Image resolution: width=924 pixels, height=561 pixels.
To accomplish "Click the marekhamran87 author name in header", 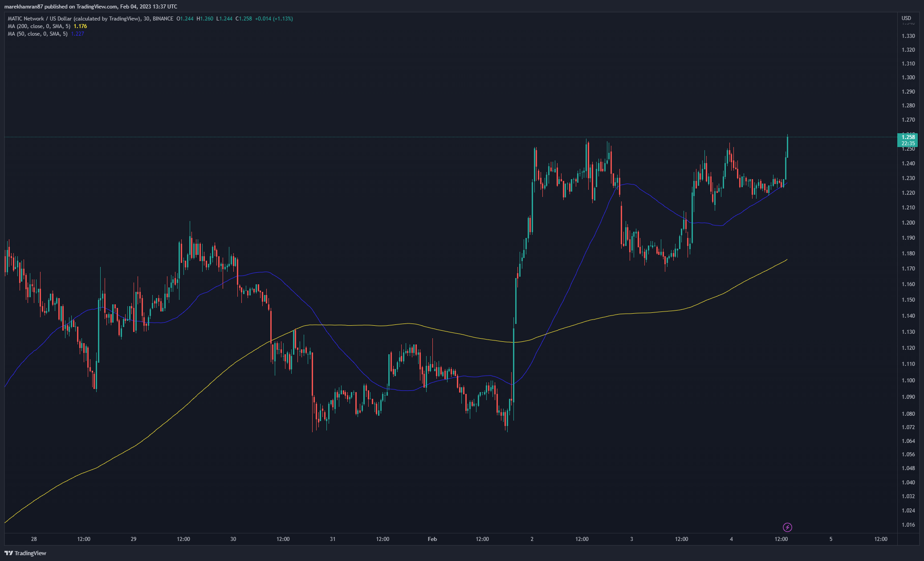I will point(24,6).
